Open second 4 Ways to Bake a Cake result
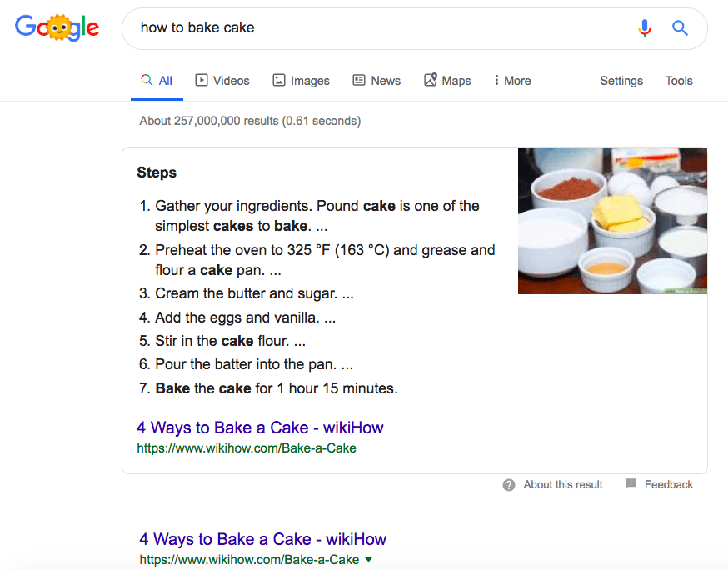 pyautogui.click(x=262, y=539)
